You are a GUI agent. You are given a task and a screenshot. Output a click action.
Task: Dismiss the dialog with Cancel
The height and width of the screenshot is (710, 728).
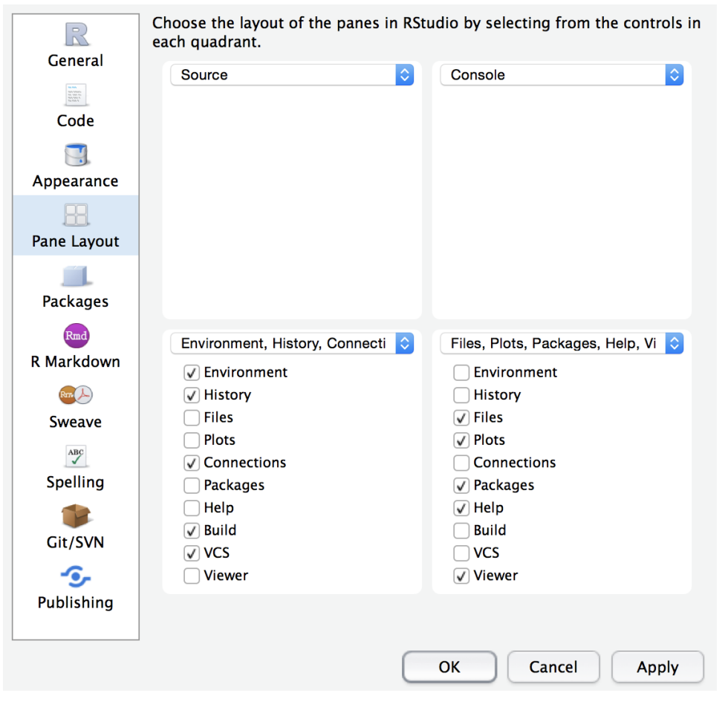tap(553, 667)
